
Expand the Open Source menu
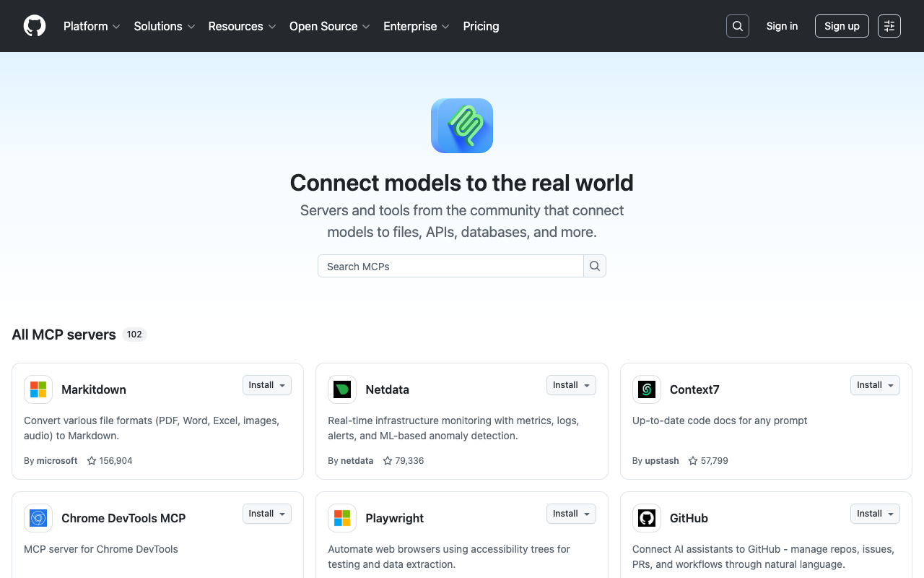coord(330,26)
